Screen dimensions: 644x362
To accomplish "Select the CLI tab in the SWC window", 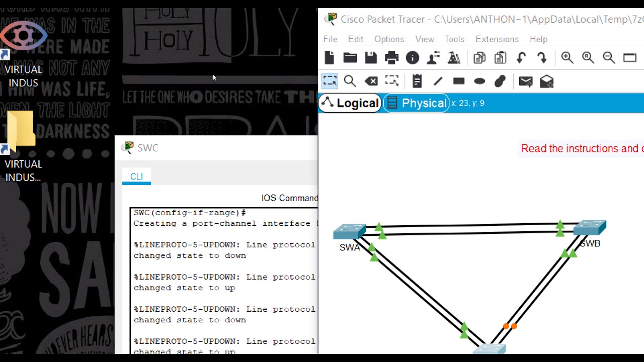I will tap(136, 176).
